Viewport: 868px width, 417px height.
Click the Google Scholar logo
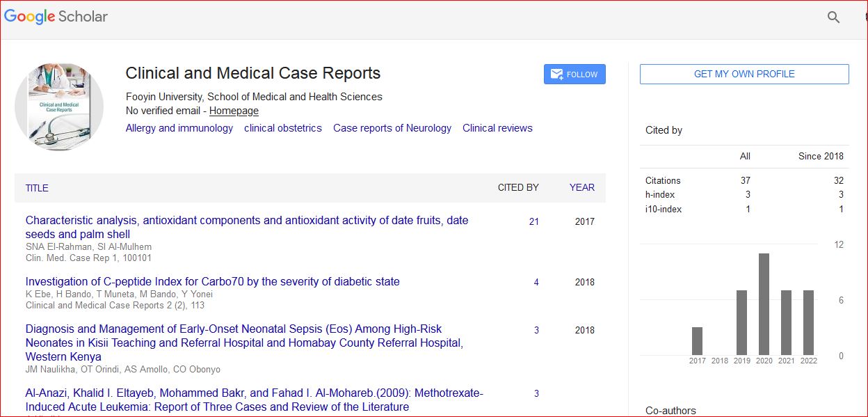point(56,17)
